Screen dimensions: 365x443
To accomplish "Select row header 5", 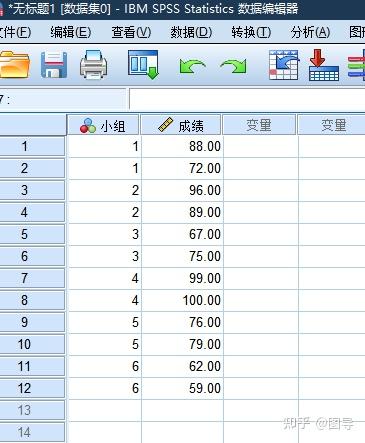I will 32,234.
